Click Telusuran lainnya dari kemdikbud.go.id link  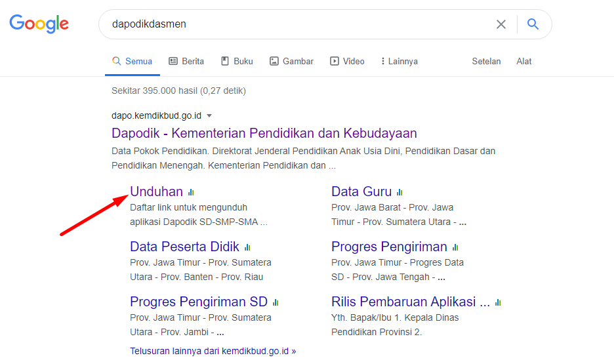(213, 351)
